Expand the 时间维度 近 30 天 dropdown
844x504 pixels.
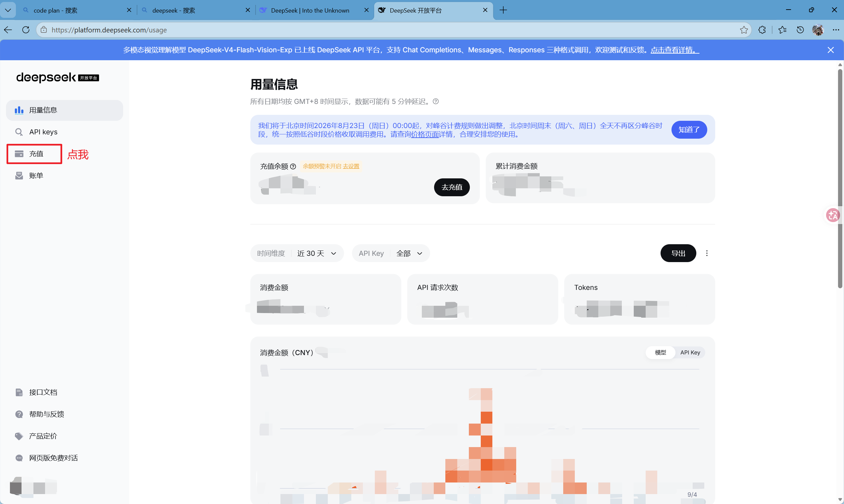click(x=297, y=253)
